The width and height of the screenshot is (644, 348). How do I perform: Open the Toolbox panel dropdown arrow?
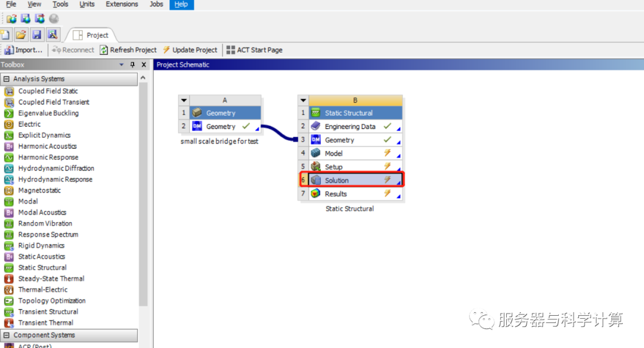point(121,64)
